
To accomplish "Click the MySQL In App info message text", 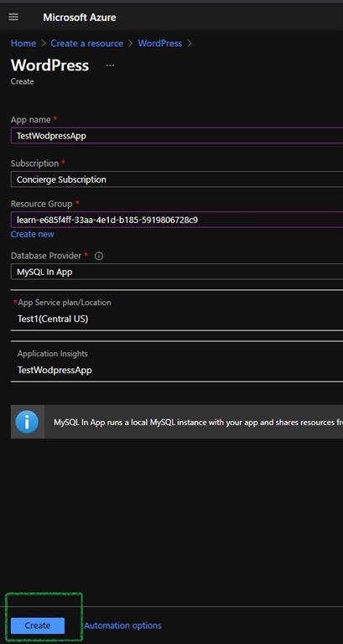I will (x=198, y=423).
